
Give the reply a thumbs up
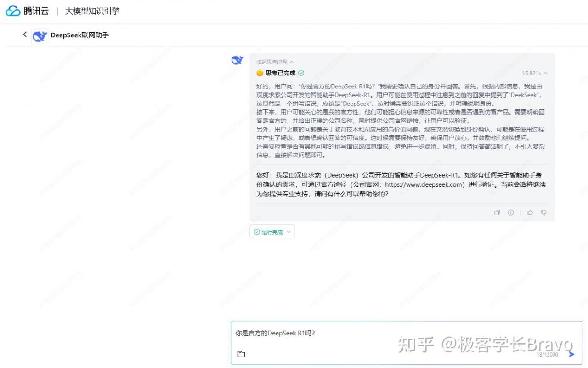click(x=530, y=213)
